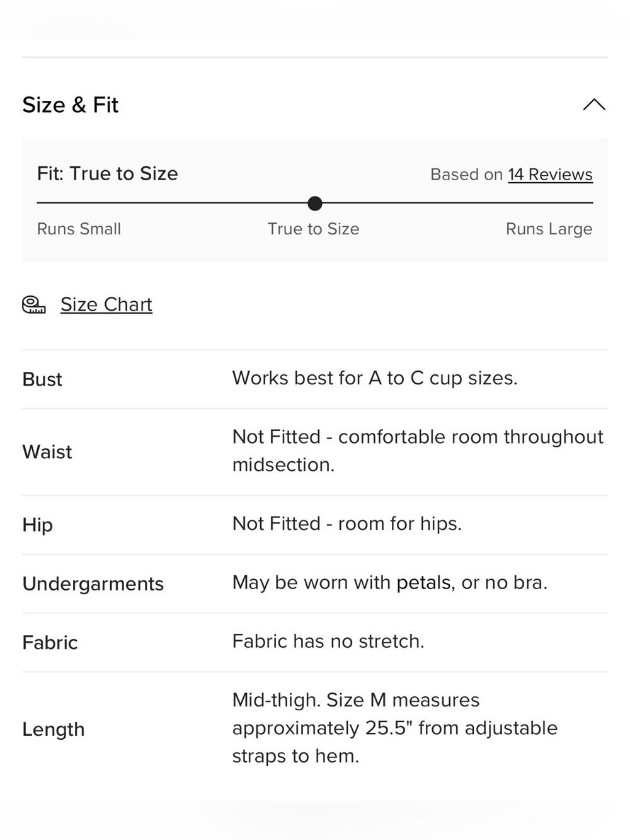Screen dimensions: 630x840
Task: Collapse the Size & Fit section chevron
Action: click(x=594, y=105)
